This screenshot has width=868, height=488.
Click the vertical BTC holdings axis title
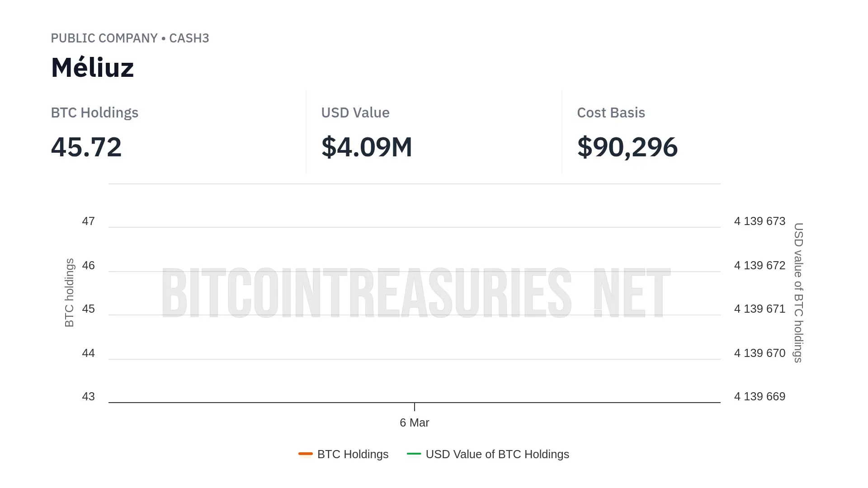[x=69, y=293]
